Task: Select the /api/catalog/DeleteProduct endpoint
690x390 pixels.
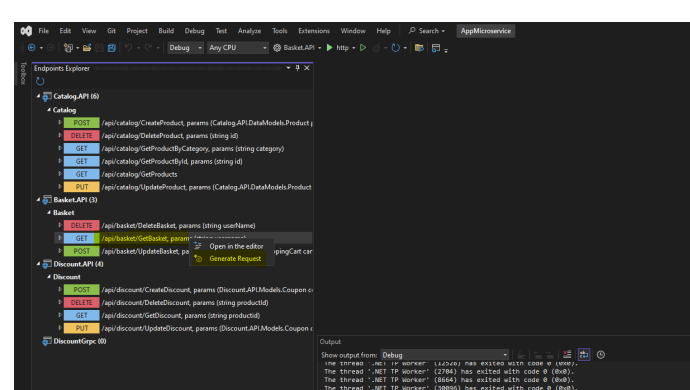Action: click(x=170, y=136)
